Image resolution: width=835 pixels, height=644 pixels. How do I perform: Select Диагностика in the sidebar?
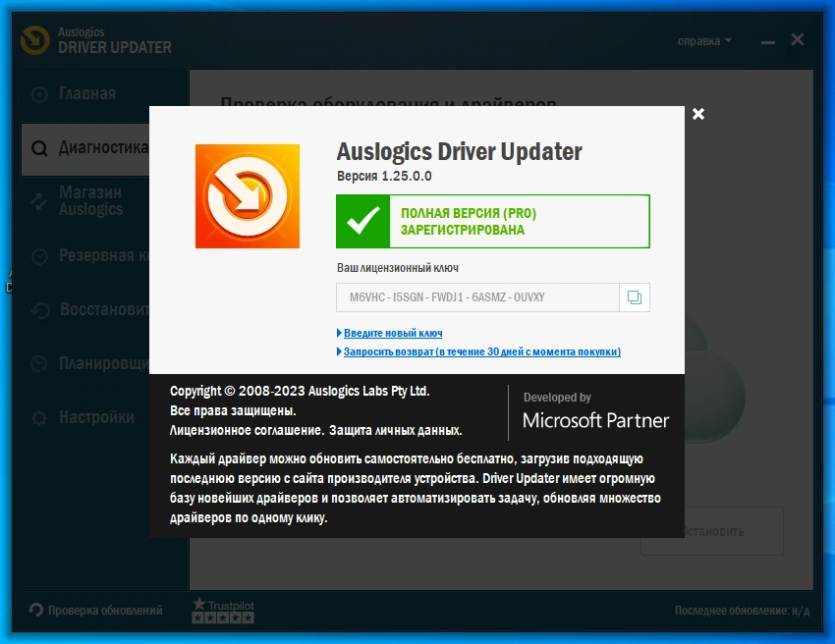pos(85,149)
